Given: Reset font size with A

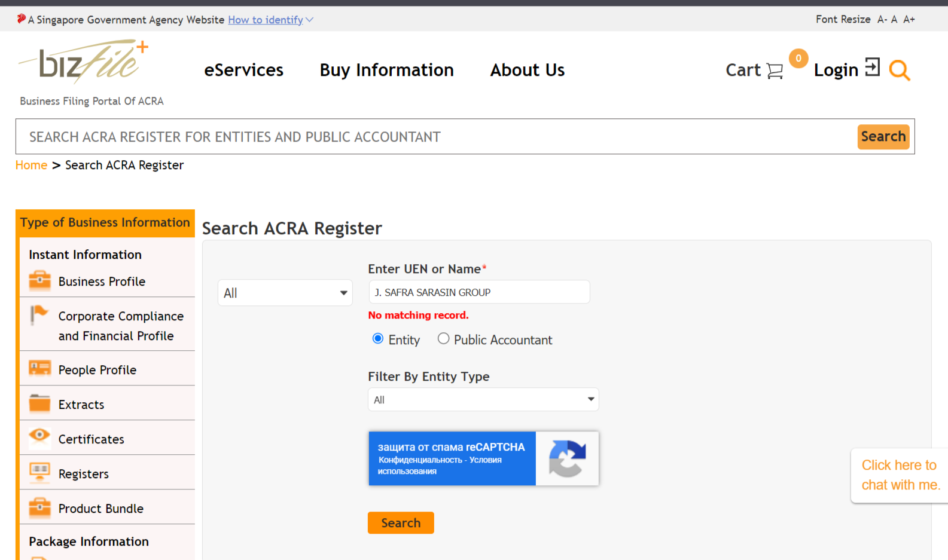Looking at the screenshot, I should [x=894, y=19].
